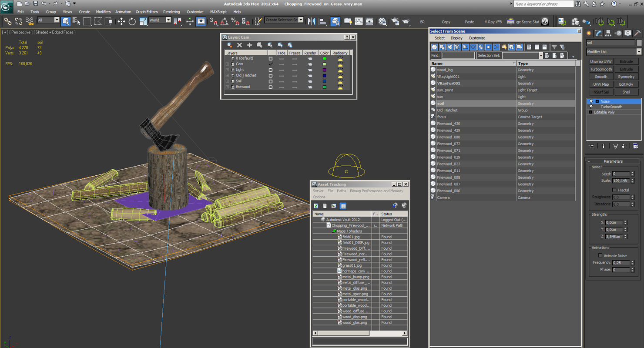This screenshot has width=644, height=348.
Task: Make the Soil layer current
Action: 270,81
